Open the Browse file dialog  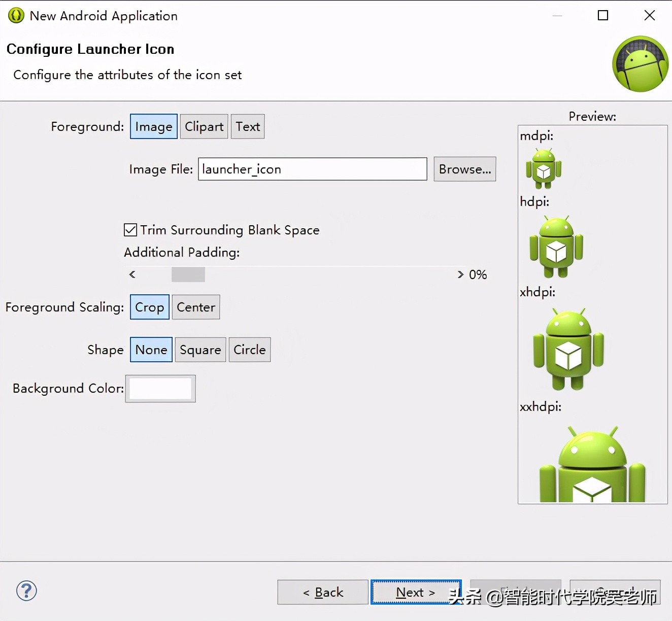(x=465, y=169)
